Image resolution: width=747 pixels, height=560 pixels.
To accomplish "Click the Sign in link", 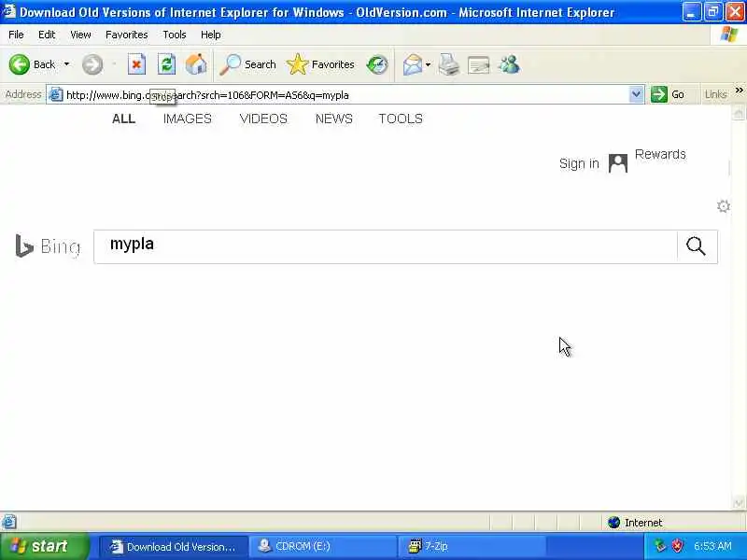I will pyautogui.click(x=579, y=164).
